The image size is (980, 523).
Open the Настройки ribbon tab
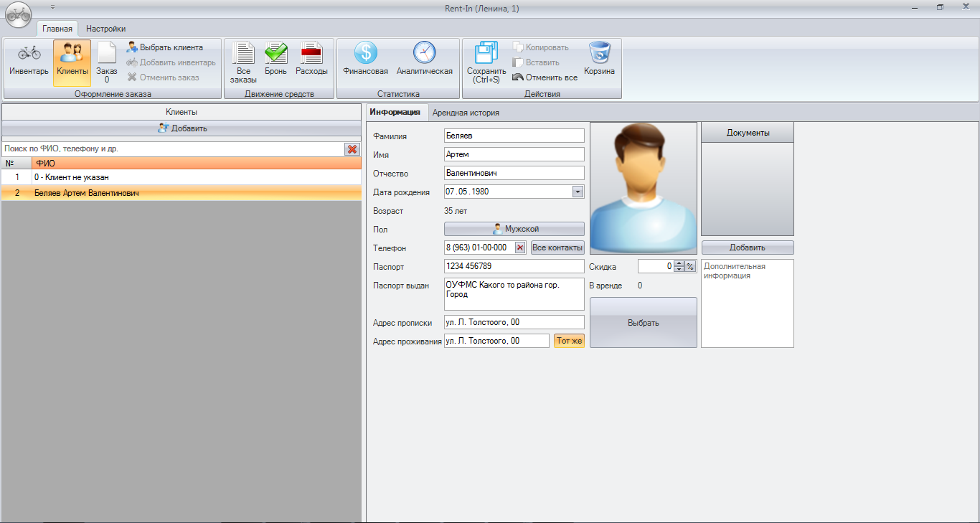click(x=105, y=29)
